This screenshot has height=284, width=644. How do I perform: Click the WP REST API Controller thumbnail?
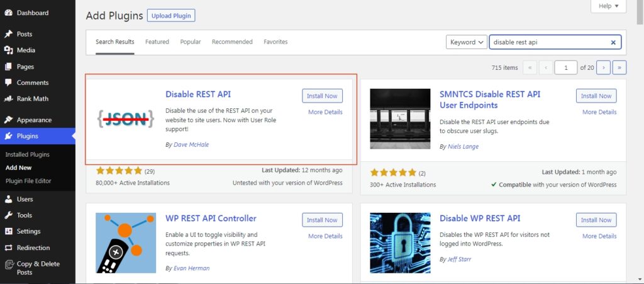click(126, 243)
